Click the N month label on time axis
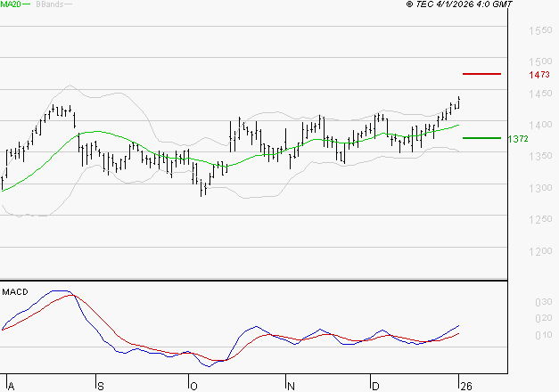559x392 pixels. [x=291, y=387]
